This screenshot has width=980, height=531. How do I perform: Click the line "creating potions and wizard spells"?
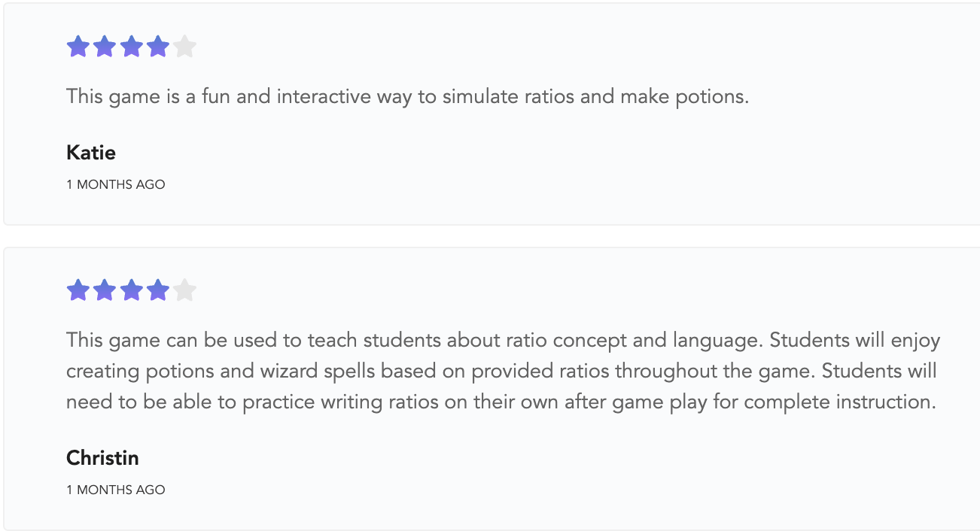click(x=501, y=372)
